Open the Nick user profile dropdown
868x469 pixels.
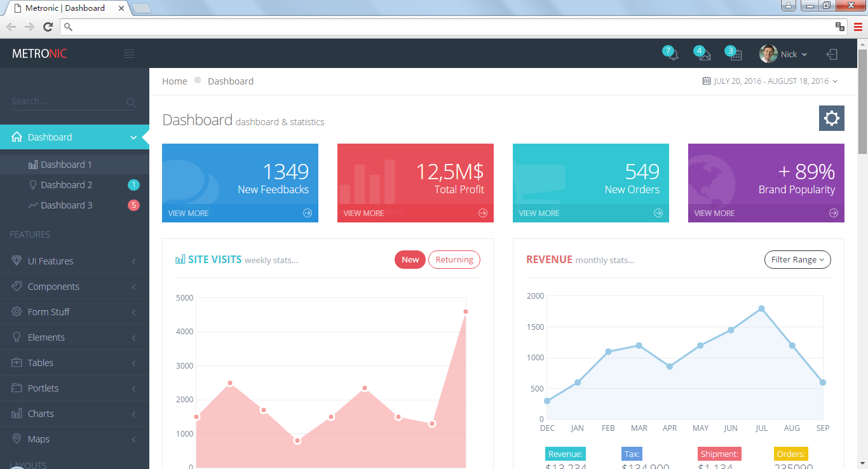click(784, 55)
